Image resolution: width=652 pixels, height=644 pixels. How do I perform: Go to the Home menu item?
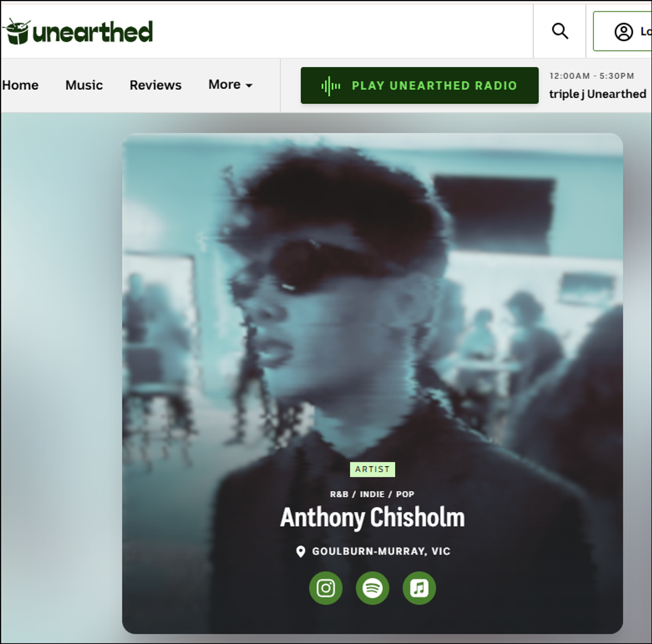pos(20,85)
